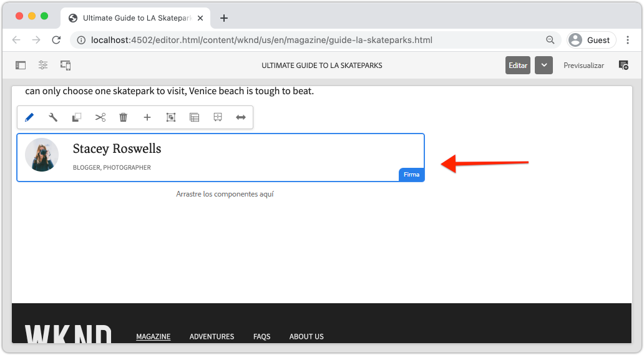644x355 pixels.
Task: Expand the mode dropdown chevron
Action: 544,66
